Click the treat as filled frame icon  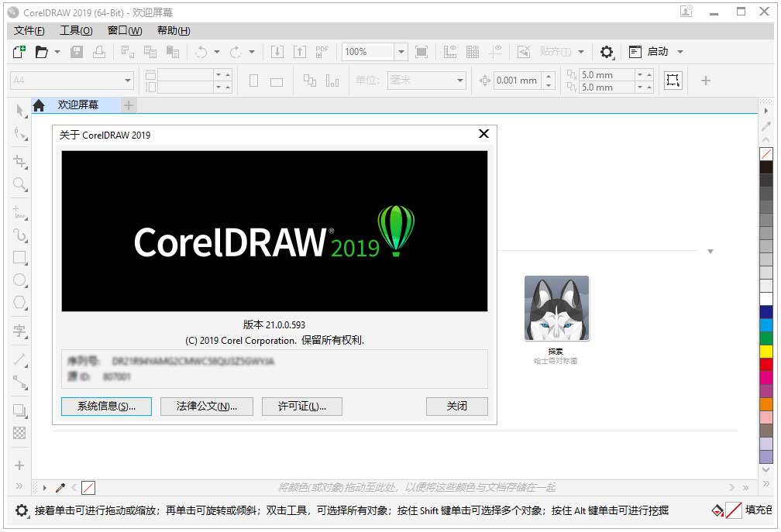tap(673, 80)
